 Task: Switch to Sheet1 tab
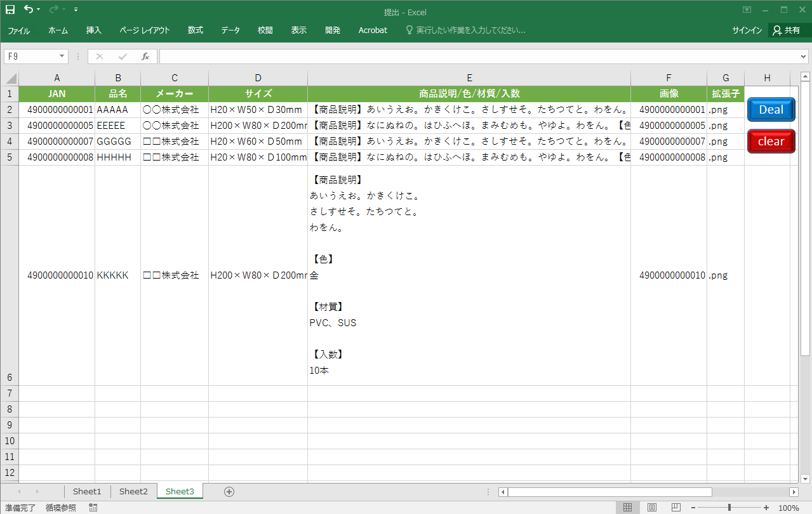87,491
